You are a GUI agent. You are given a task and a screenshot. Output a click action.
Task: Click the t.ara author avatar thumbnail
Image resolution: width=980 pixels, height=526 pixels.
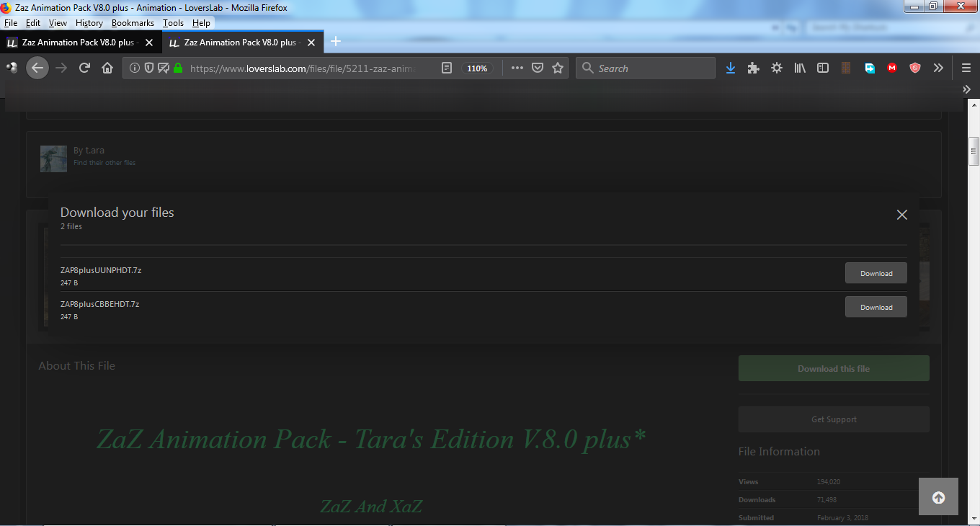click(x=54, y=159)
